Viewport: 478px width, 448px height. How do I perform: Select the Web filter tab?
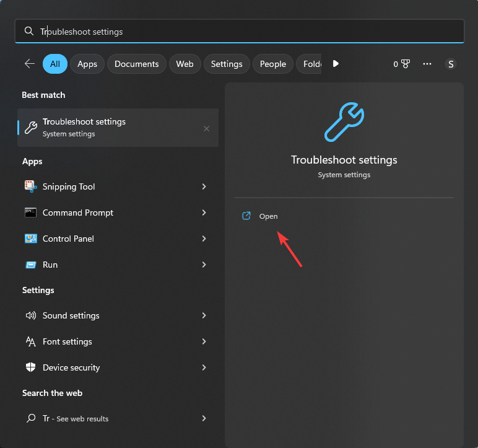pyautogui.click(x=185, y=64)
